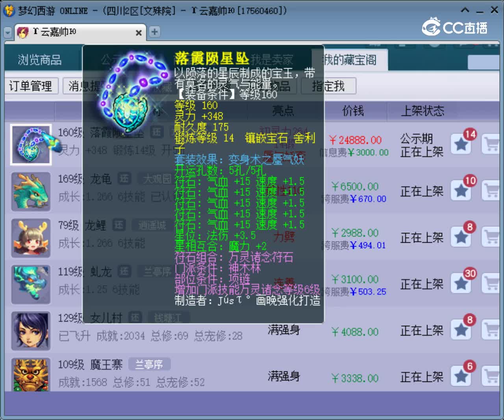Viewport: 504px width, 420px height.
Task: Favorite the 169级 龙龟 star icon
Action: pyautogui.click(x=461, y=191)
